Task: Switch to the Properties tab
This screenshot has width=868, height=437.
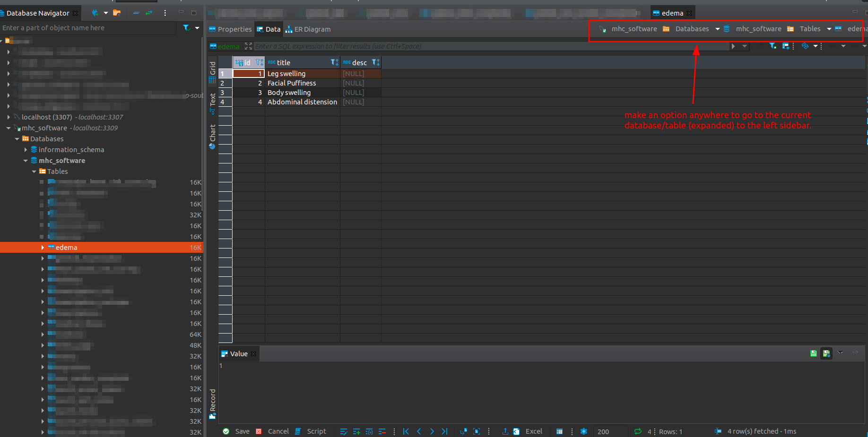Action: (x=230, y=29)
